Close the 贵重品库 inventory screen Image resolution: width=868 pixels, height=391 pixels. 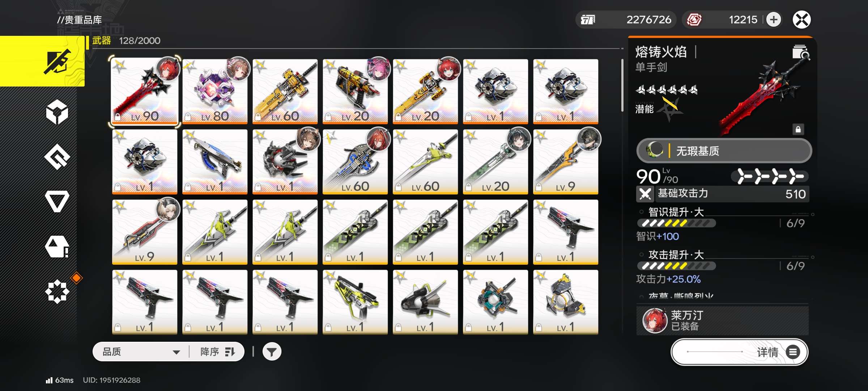coord(802,20)
